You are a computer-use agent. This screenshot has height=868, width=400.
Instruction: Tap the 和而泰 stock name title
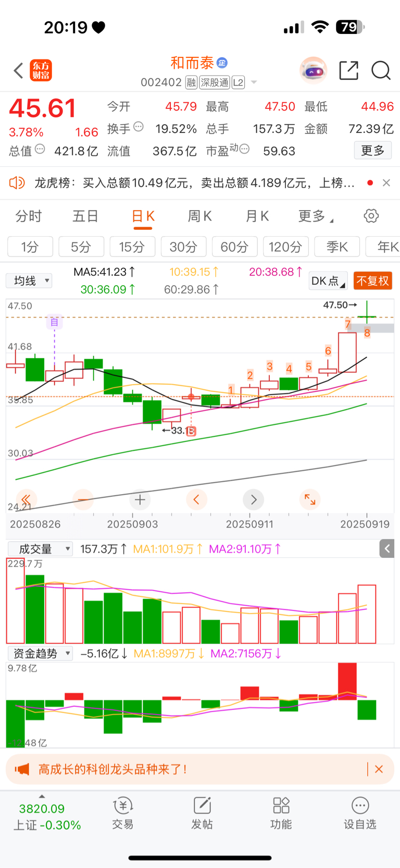[x=192, y=63]
